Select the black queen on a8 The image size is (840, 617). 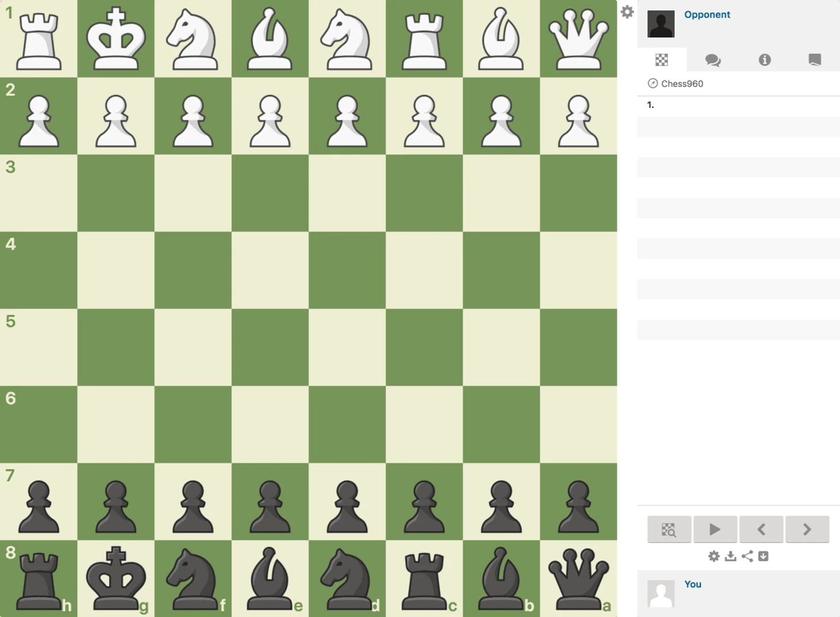(578, 578)
